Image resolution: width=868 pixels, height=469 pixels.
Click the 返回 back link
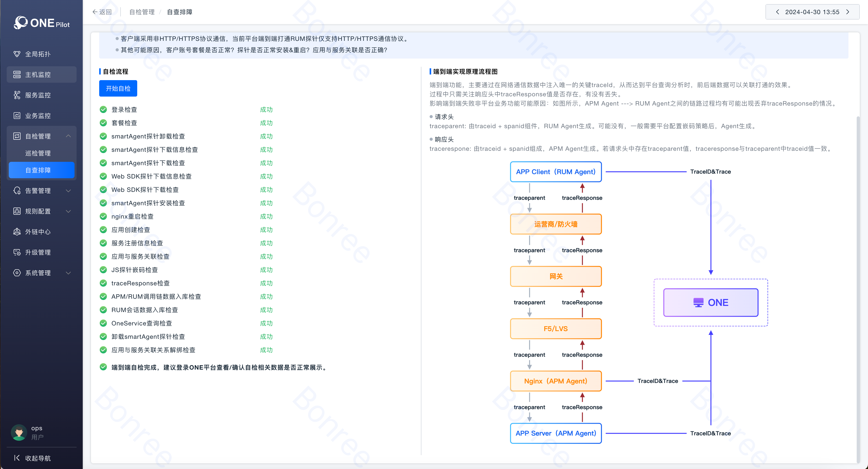[102, 12]
